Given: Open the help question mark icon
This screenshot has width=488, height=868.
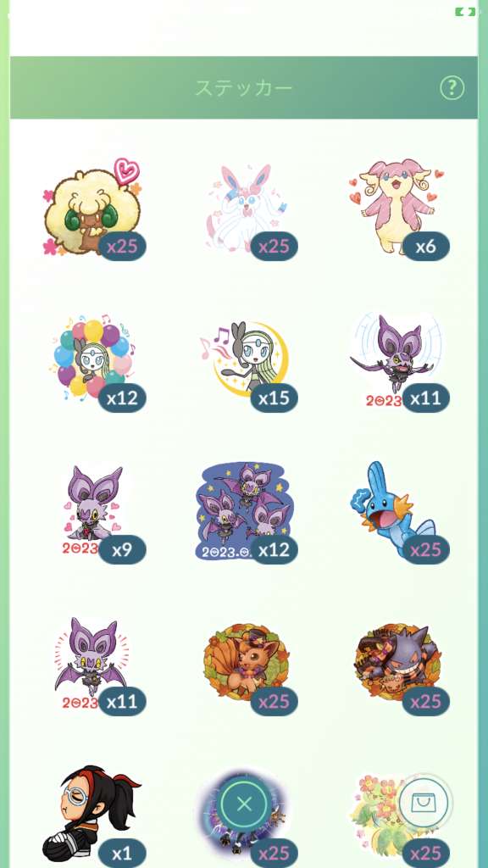Looking at the screenshot, I should tap(452, 87).
